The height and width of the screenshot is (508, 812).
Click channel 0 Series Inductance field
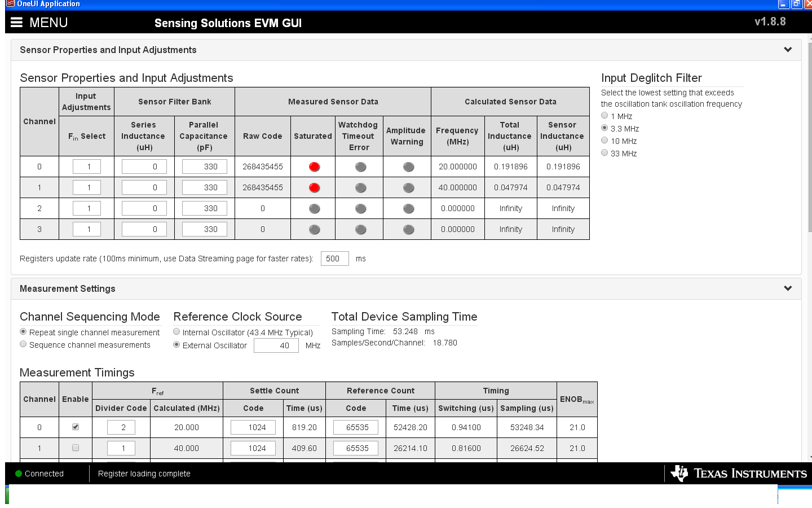144,167
